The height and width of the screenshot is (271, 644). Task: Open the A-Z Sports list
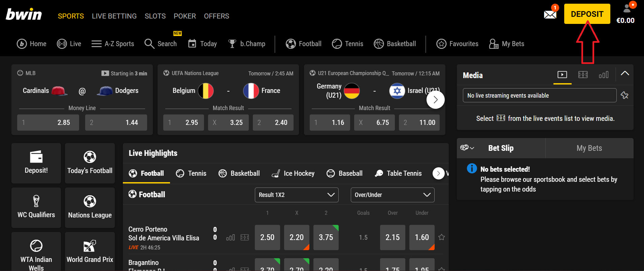pos(113,44)
